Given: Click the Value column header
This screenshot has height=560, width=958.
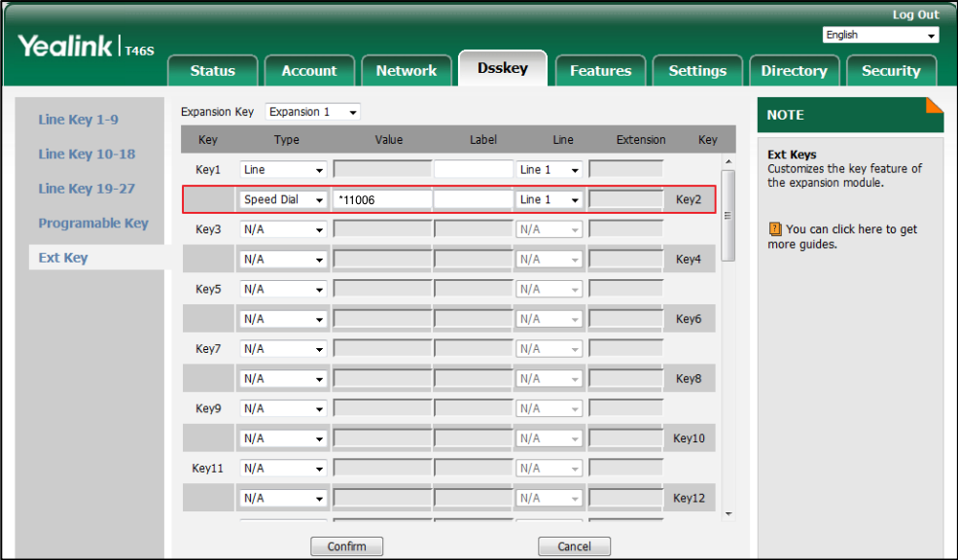Looking at the screenshot, I should coord(389,140).
